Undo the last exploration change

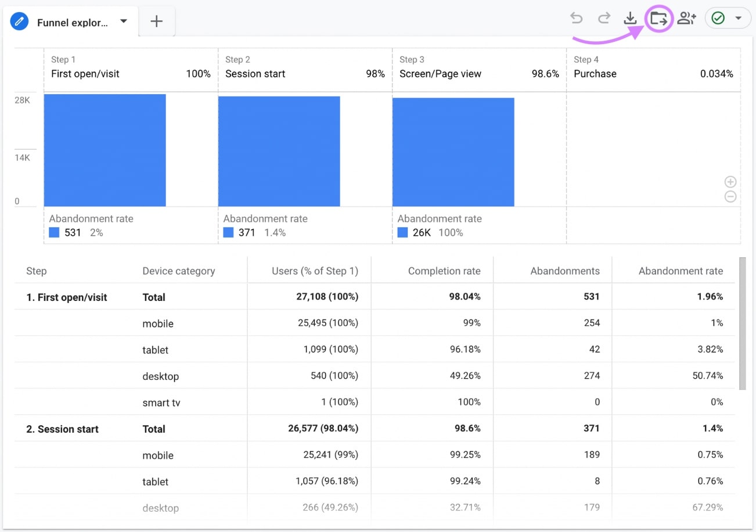click(576, 18)
